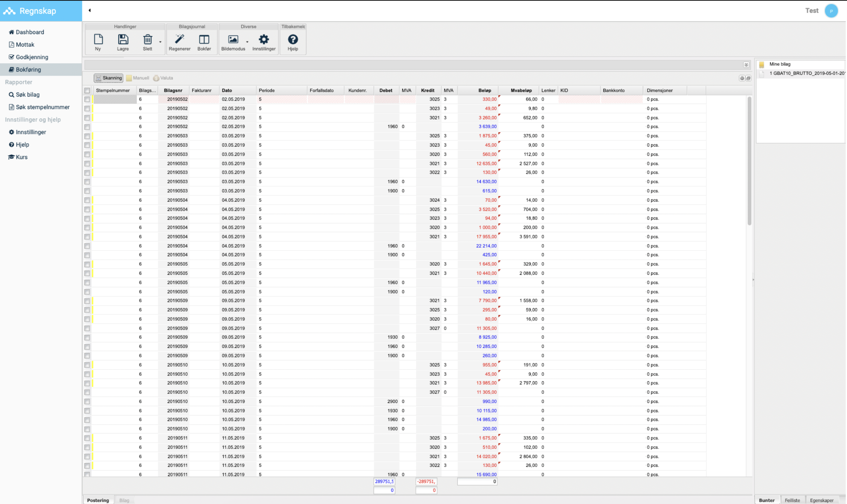Open Godkjenning in the sidebar

click(x=32, y=57)
